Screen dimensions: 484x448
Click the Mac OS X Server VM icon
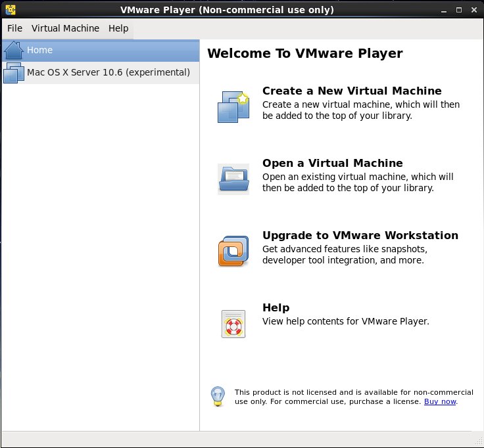coord(14,73)
